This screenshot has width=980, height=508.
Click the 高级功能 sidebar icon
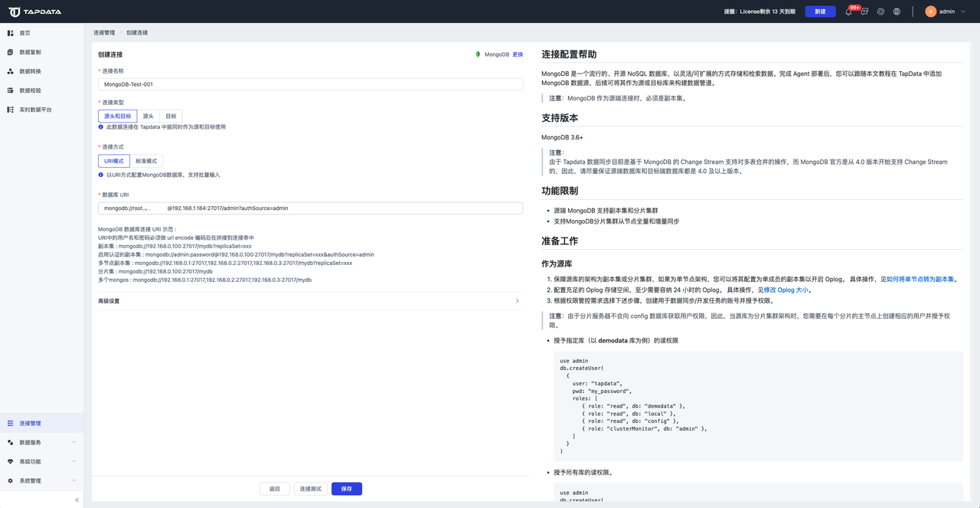10,461
